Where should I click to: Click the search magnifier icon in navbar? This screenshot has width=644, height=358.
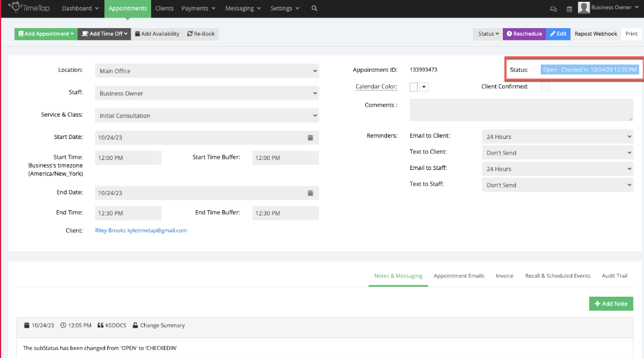point(314,9)
